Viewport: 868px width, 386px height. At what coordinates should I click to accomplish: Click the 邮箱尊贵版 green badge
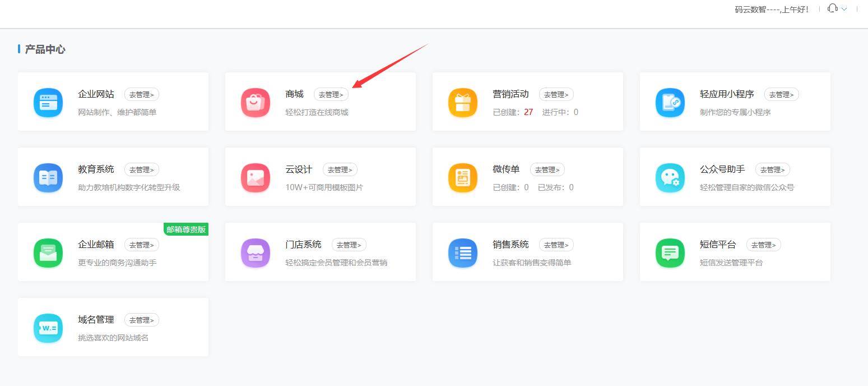pos(186,229)
